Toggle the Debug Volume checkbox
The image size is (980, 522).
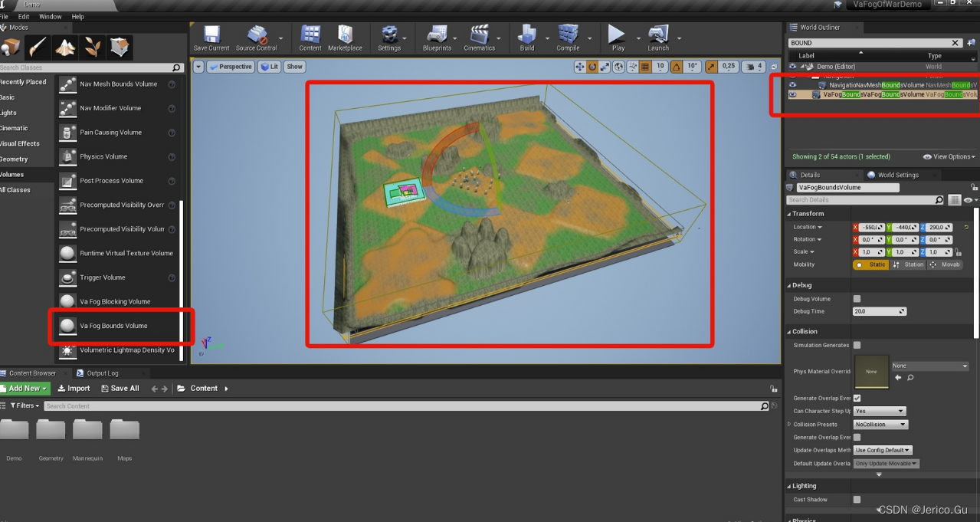click(x=857, y=299)
